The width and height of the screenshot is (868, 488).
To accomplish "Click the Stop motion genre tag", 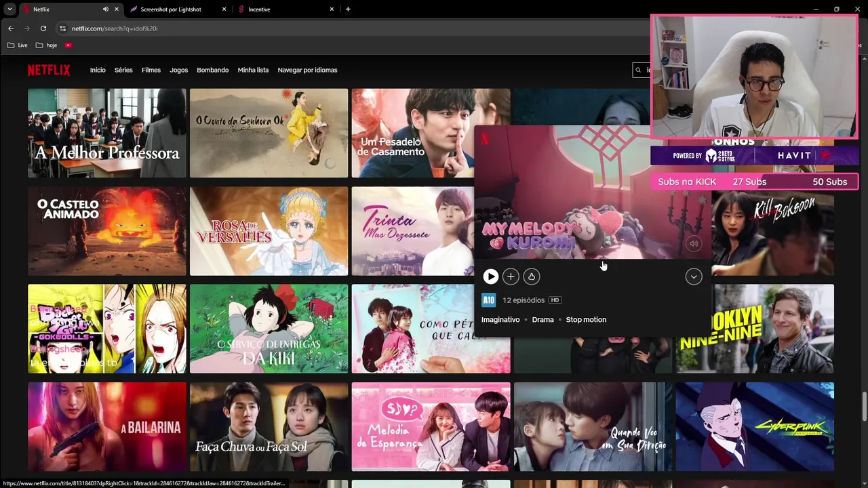I will [586, 320].
